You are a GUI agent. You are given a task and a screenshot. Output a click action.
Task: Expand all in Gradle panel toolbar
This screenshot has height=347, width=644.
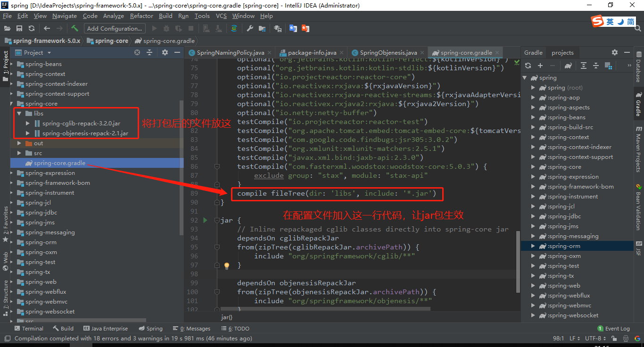pos(584,66)
